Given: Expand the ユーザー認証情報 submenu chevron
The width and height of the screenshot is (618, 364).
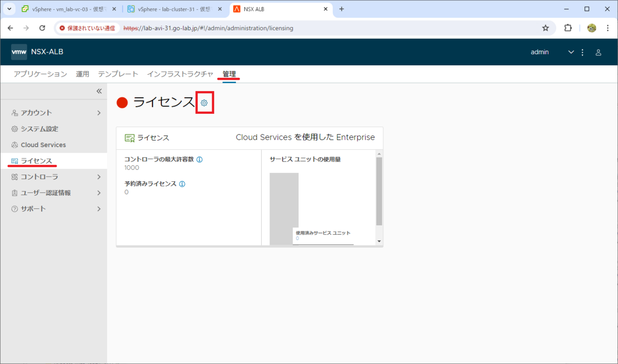Looking at the screenshot, I should click(99, 193).
